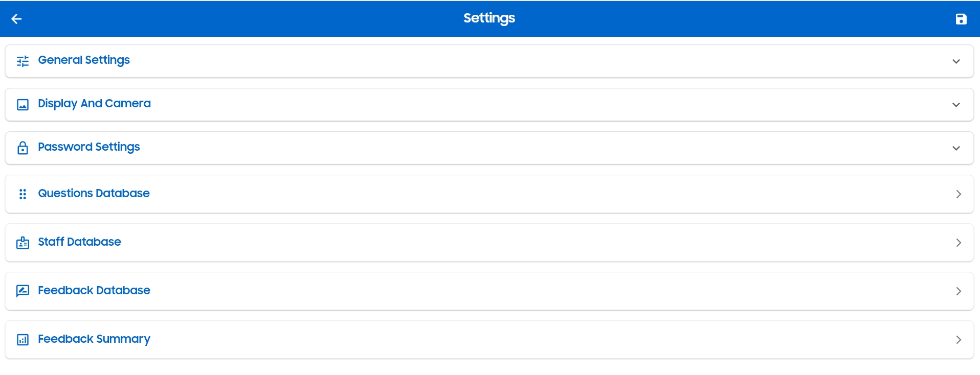Go to the Feedback Summary label
Viewport: 980px width, 375px height.
(x=94, y=339)
